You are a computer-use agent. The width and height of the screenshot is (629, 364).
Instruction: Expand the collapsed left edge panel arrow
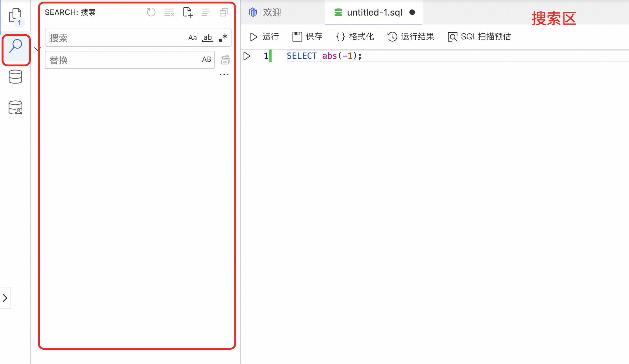point(5,298)
